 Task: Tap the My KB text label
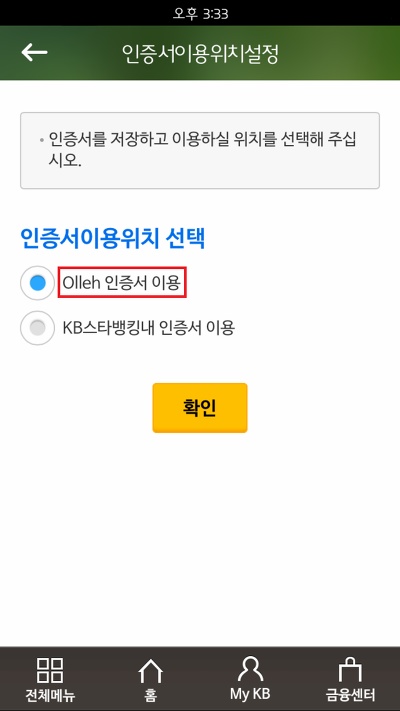250,694
